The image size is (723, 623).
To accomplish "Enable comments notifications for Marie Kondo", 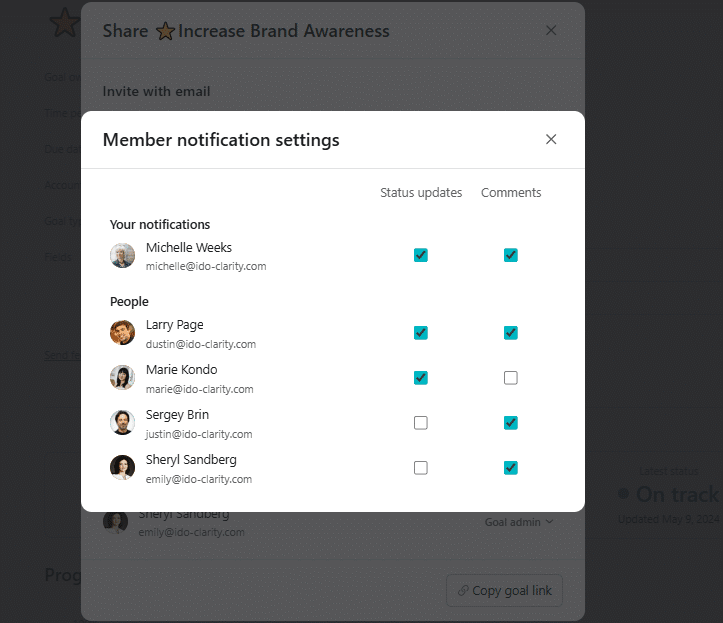I will pyautogui.click(x=511, y=378).
